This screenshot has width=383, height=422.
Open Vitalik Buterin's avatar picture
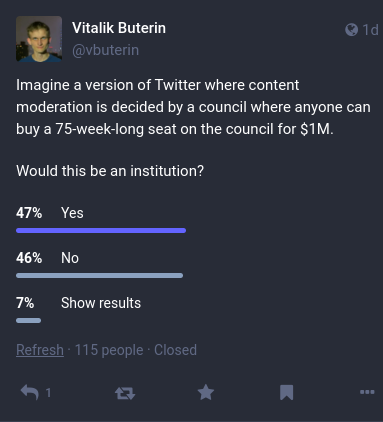39,39
